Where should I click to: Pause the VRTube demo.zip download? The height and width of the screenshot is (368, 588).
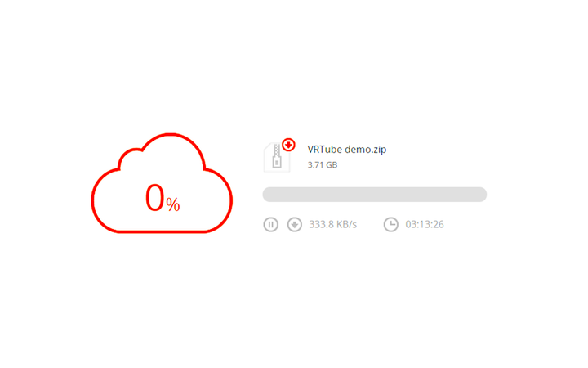pos(270,225)
